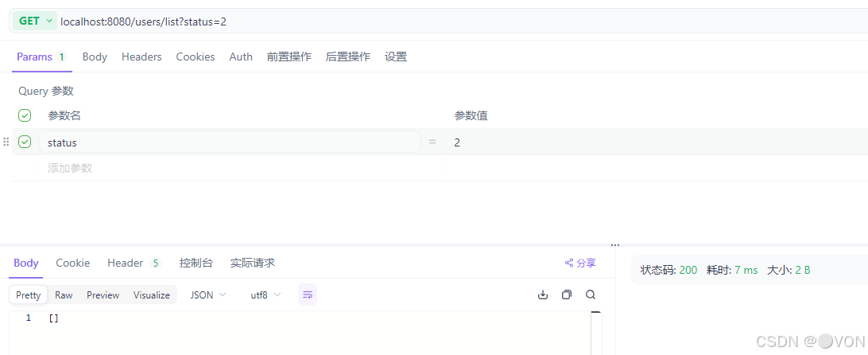Open the 设置 tab

click(396, 57)
